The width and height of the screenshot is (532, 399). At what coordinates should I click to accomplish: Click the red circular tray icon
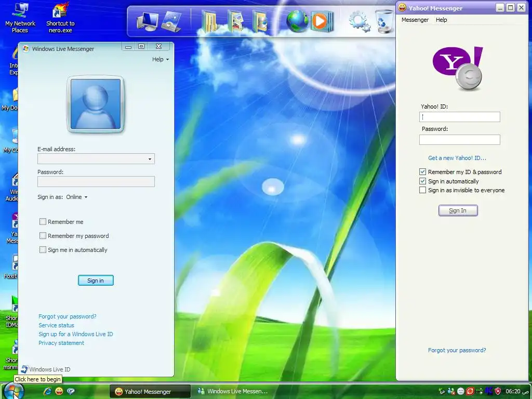coord(470,391)
